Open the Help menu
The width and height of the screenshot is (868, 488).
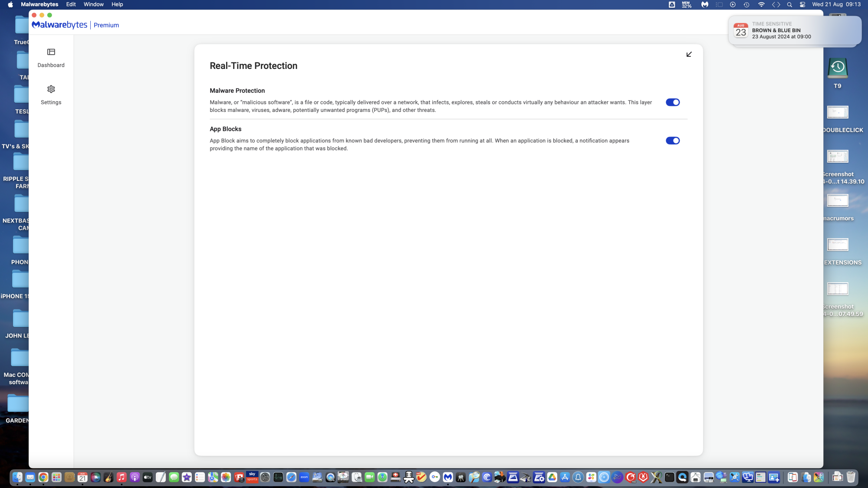[117, 4]
